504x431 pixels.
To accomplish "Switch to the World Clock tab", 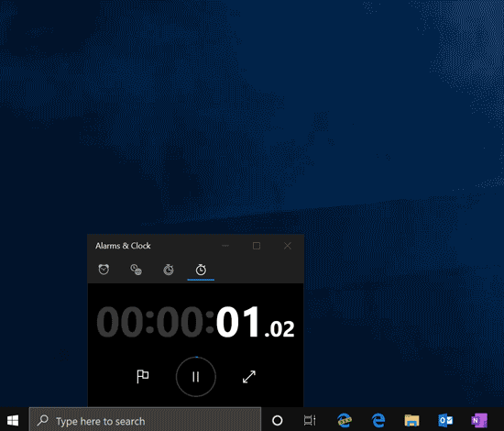I will click(136, 270).
